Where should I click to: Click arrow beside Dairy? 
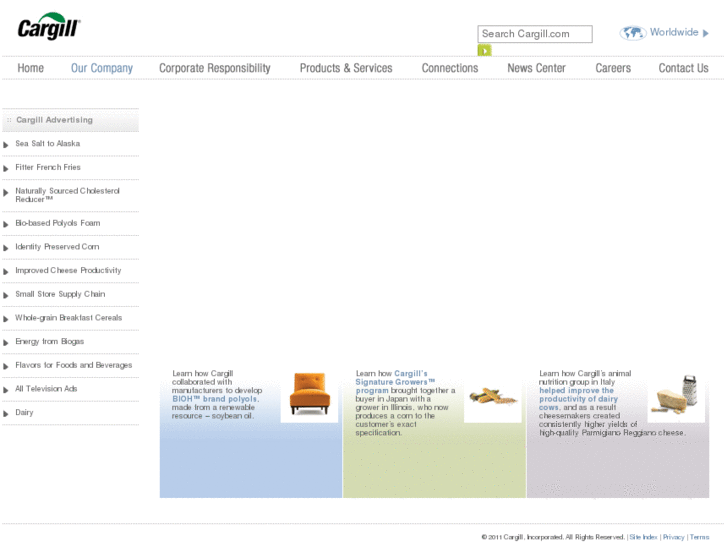(6, 414)
